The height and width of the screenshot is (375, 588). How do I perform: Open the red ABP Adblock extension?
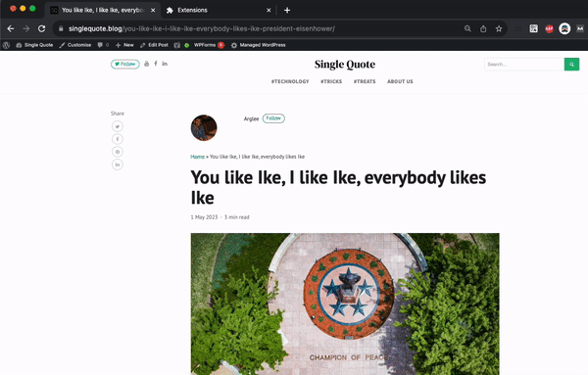click(549, 28)
